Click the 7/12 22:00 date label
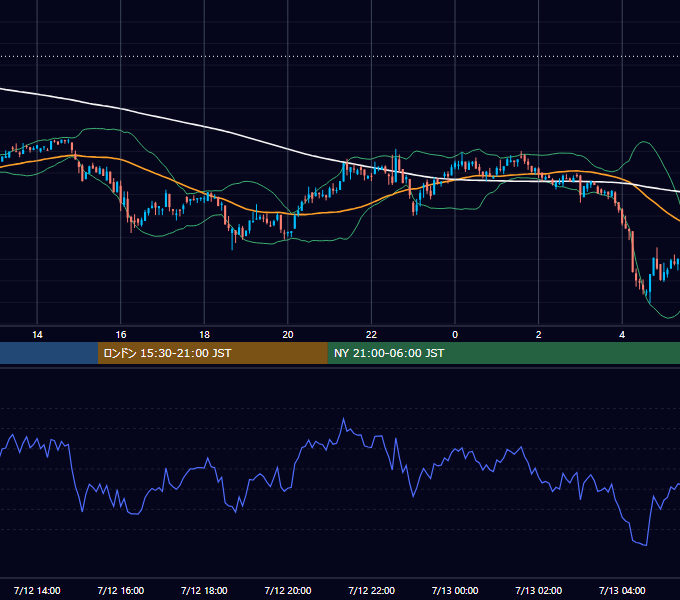This screenshot has width=680, height=600. pos(372,590)
